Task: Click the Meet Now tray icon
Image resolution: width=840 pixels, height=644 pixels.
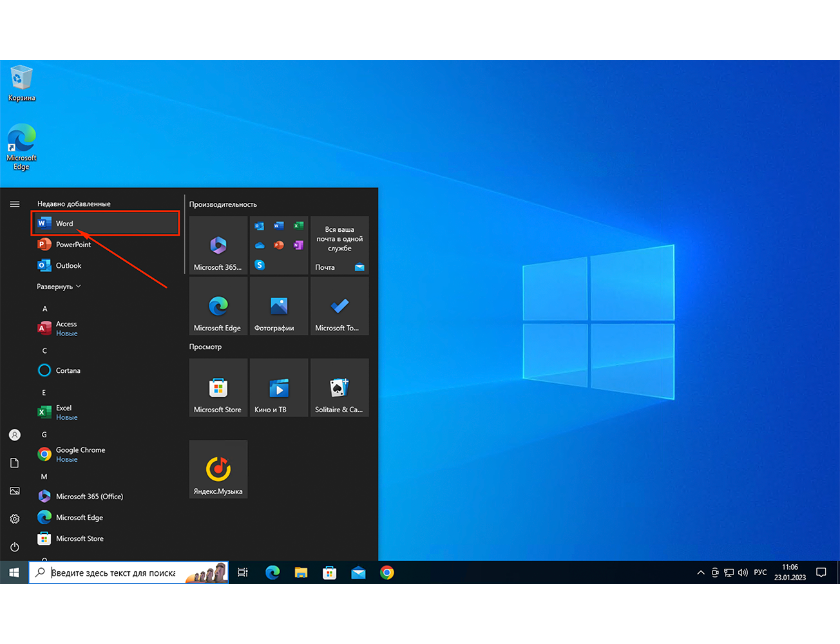Action: click(715, 573)
